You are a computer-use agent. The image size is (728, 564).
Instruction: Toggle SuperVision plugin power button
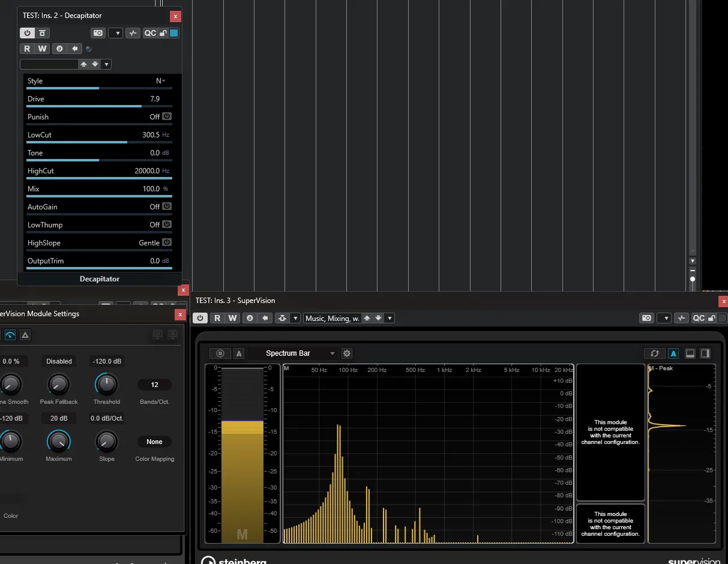tap(200, 318)
